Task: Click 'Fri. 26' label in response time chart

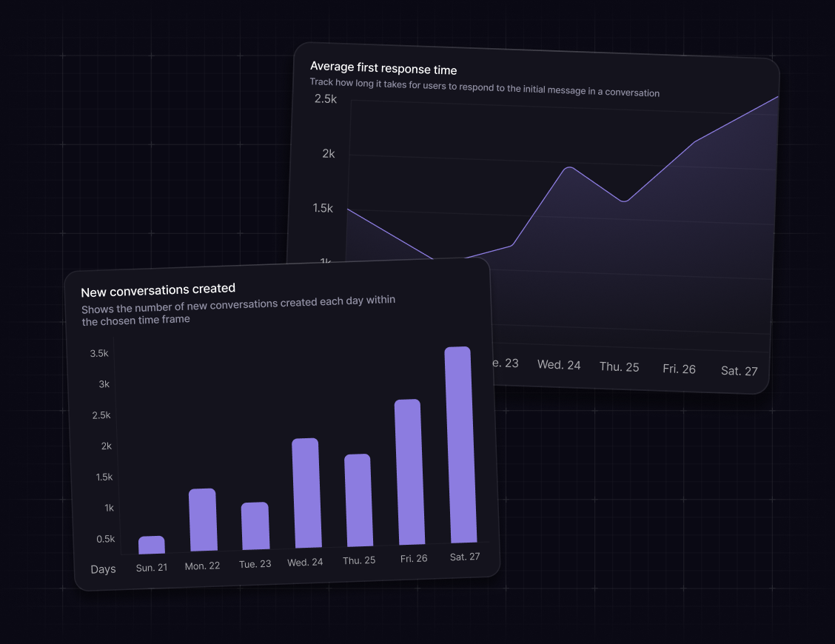Action: 679,369
